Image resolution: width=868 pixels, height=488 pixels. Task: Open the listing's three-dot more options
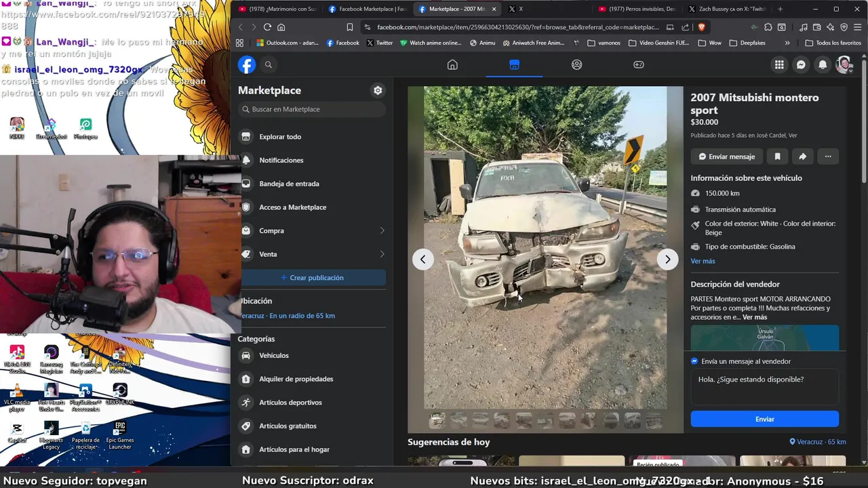click(x=828, y=157)
